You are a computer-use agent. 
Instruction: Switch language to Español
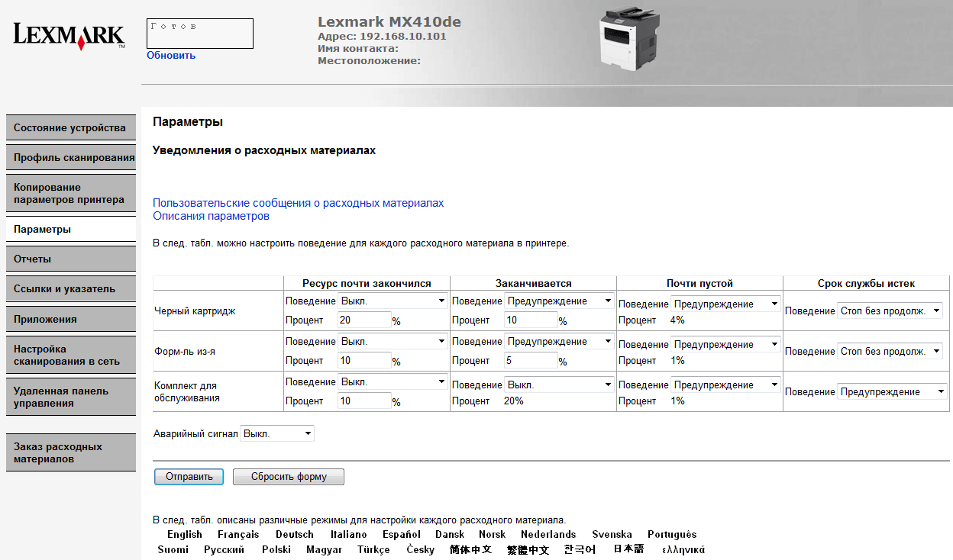tap(402, 534)
